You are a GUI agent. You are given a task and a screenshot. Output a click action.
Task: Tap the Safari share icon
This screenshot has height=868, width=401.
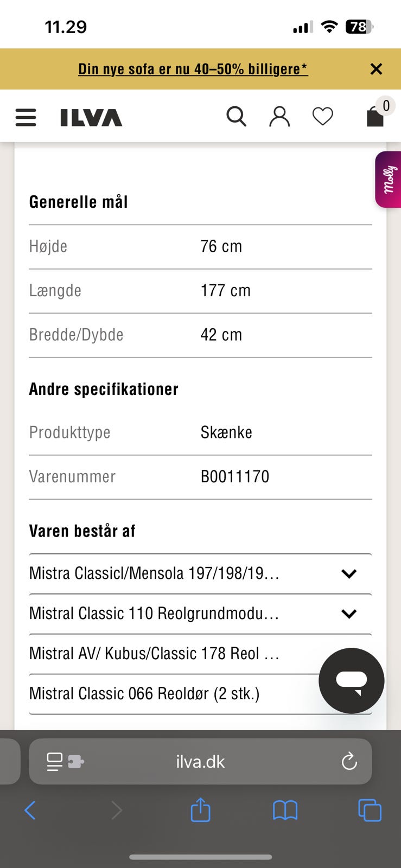(200, 810)
